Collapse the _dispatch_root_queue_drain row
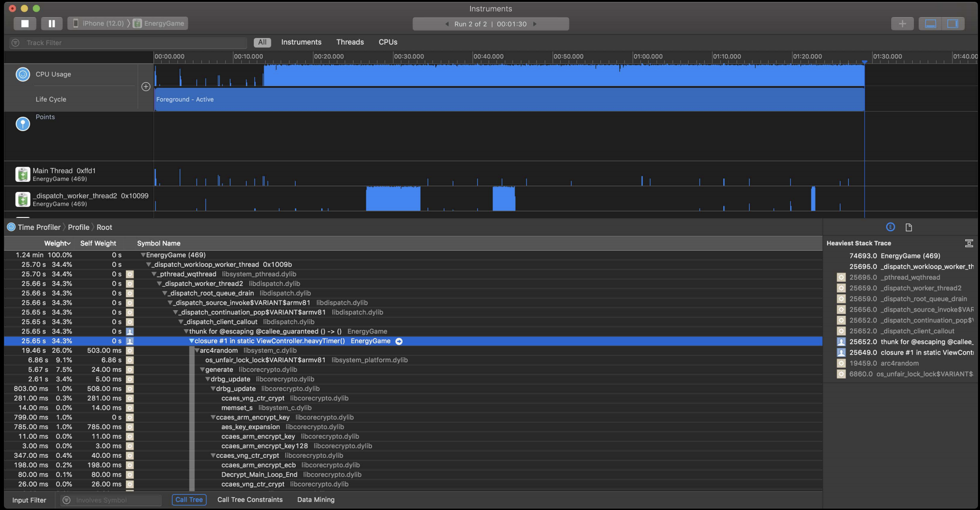980x510 pixels. point(165,293)
